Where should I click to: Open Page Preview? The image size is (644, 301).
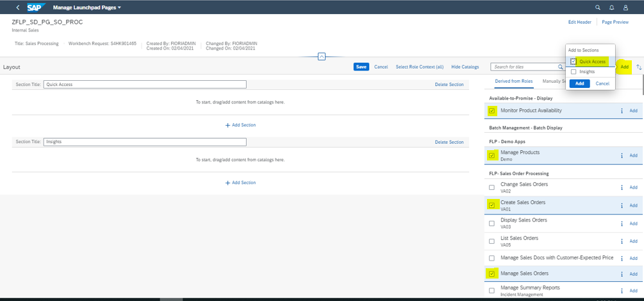(x=615, y=22)
